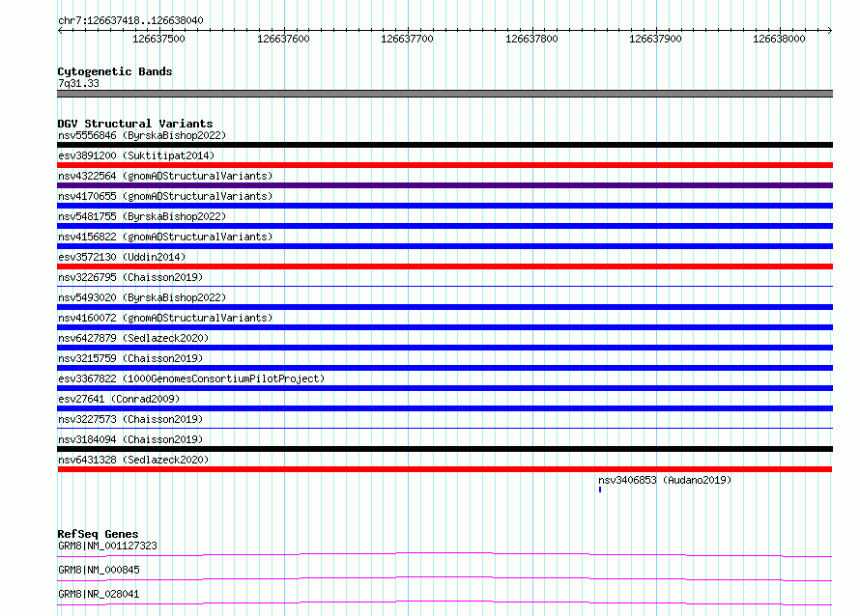860x616 pixels.
Task: Click the nsv3184094 (Chaisson2019) variant label
Action: (130, 439)
